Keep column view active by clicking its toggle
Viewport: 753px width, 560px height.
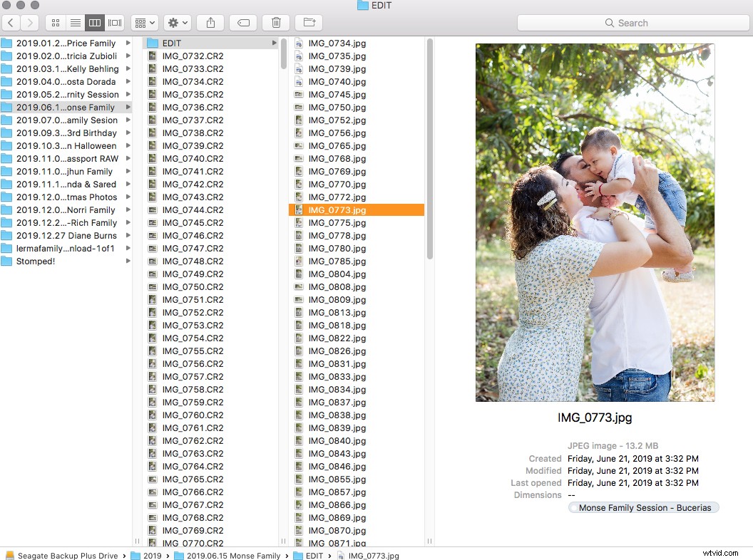(94, 22)
